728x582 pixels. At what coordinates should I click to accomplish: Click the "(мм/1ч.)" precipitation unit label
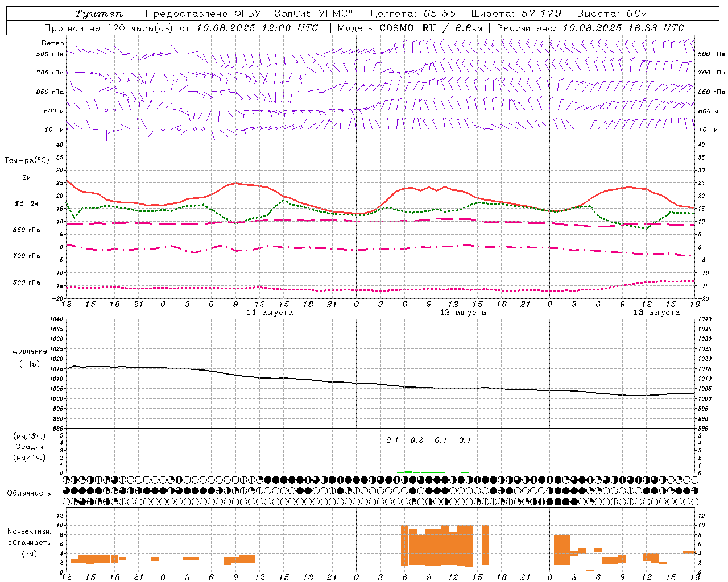[x=30, y=458]
